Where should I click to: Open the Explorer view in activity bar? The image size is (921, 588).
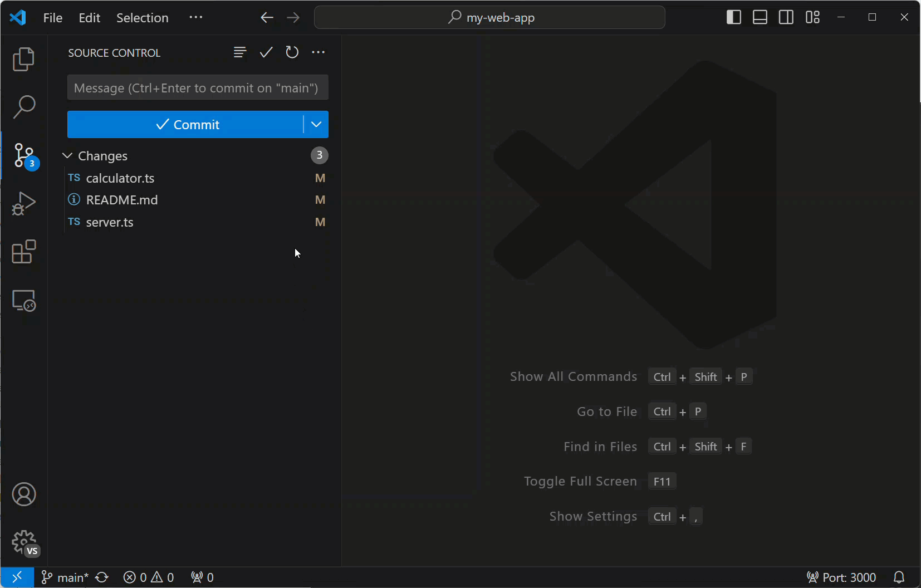tap(23, 59)
